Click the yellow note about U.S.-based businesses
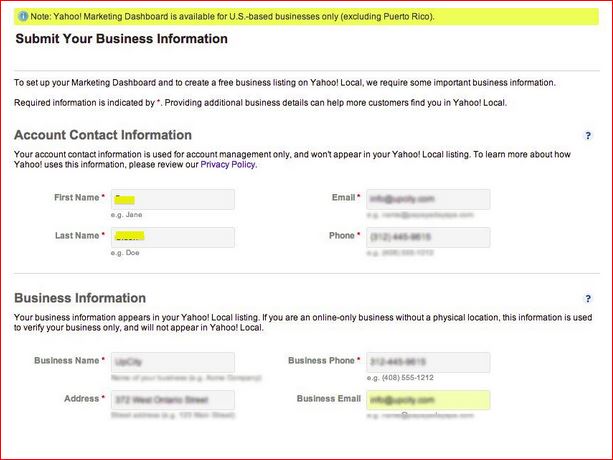This screenshot has height=460, width=613. [306, 16]
